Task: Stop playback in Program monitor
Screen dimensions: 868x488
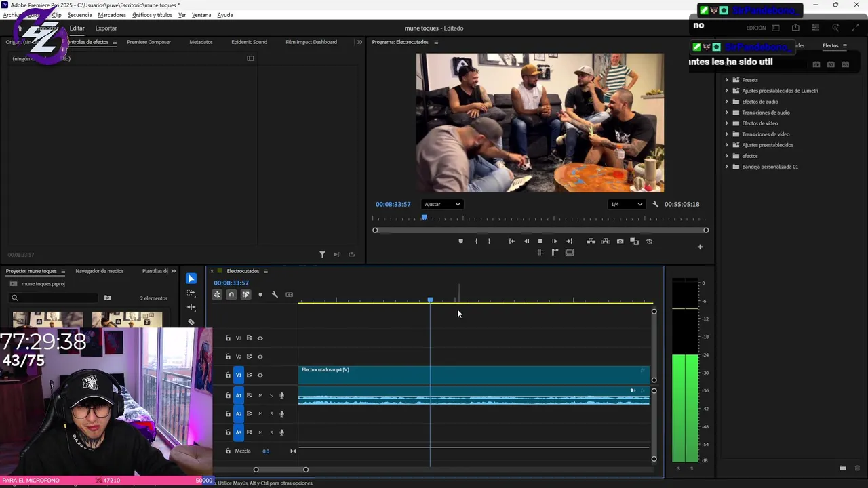Action: click(x=540, y=241)
